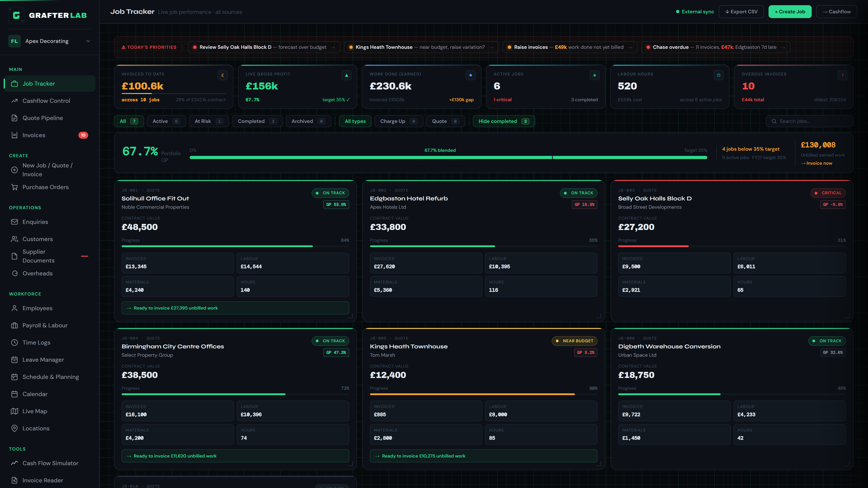Toggle the At Risk status filter
868x488 pixels.
(209, 121)
